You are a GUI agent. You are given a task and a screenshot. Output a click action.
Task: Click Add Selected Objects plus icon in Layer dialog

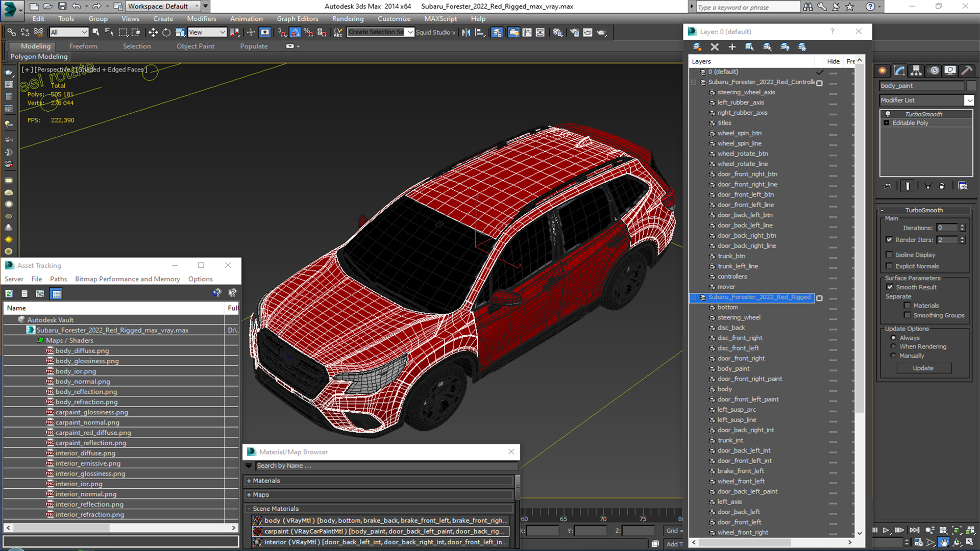(732, 46)
